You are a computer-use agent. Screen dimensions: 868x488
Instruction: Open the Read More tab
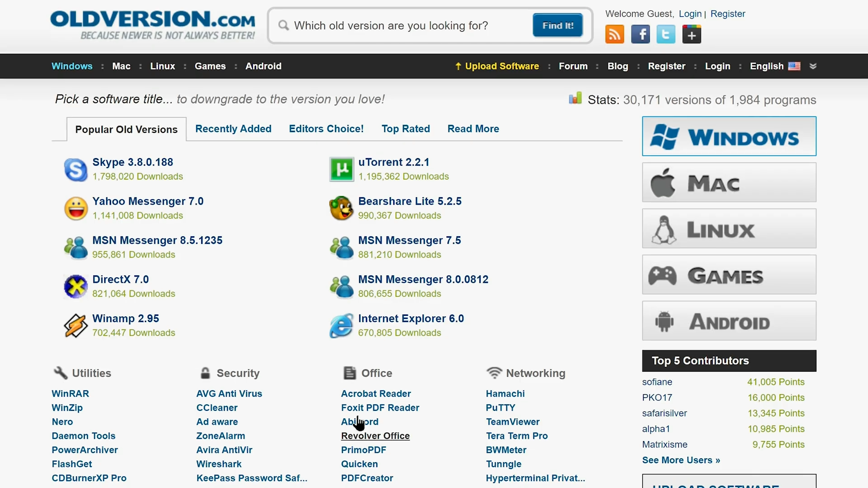pyautogui.click(x=473, y=129)
